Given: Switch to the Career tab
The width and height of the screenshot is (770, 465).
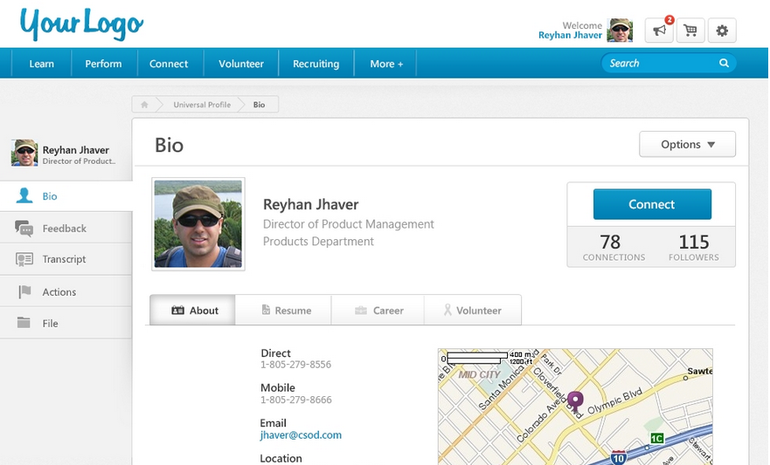Looking at the screenshot, I should [379, 310].
